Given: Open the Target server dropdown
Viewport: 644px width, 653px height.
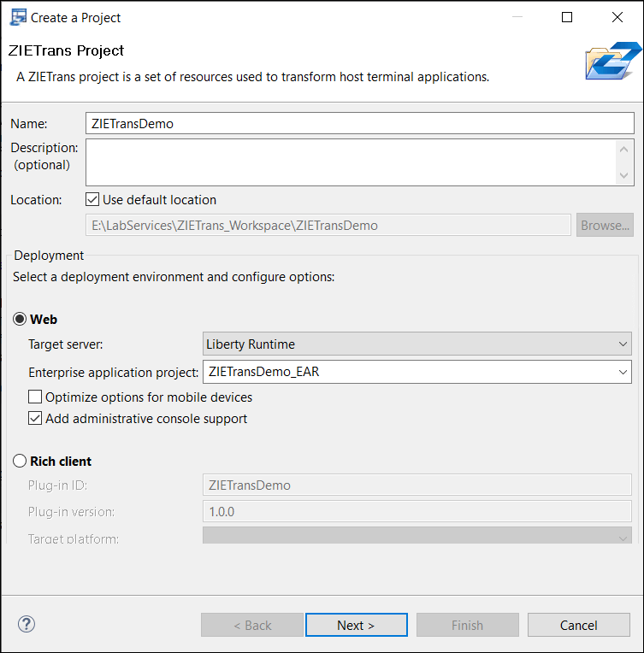Looking at the screenshot, I should [x=417, y=344].
